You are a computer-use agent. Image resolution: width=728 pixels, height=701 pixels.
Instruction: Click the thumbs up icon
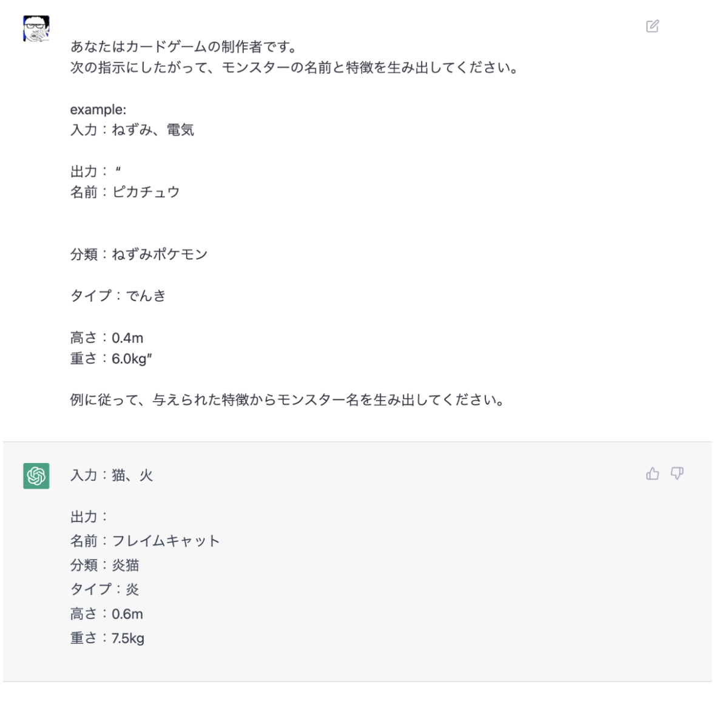click(x=652, y=473)
